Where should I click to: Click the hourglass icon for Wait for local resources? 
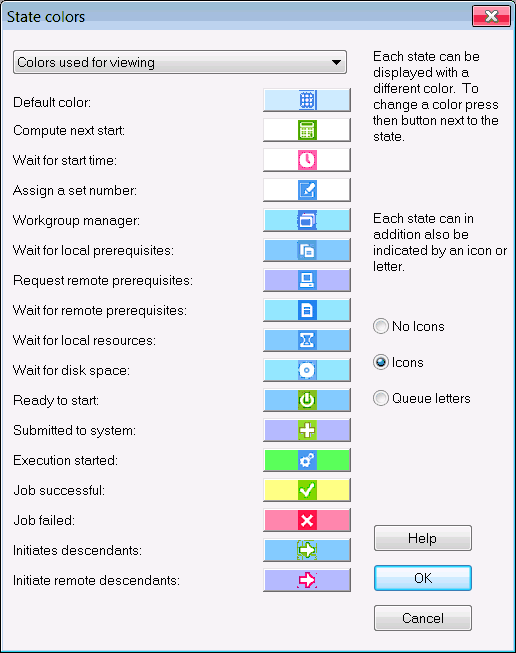click(307, 340)
